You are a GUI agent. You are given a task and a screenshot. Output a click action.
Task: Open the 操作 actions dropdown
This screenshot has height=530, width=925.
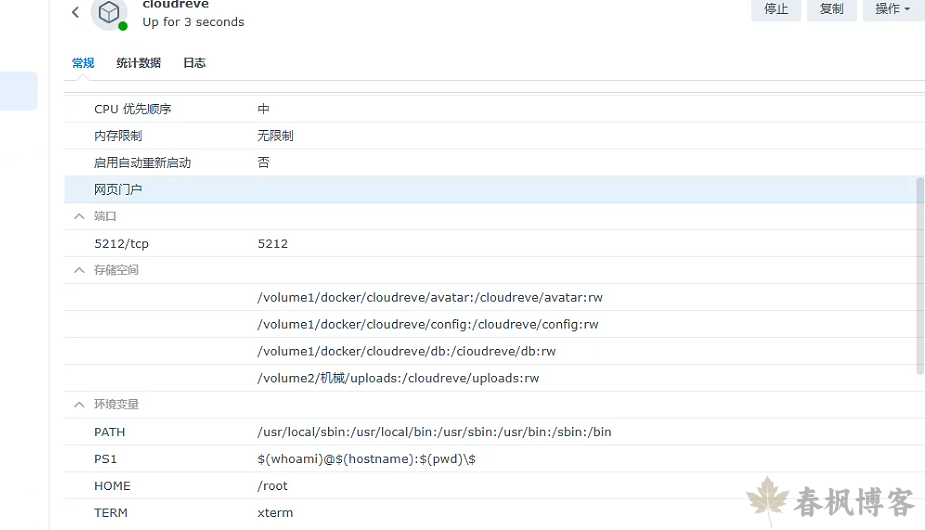click(893, 9)
